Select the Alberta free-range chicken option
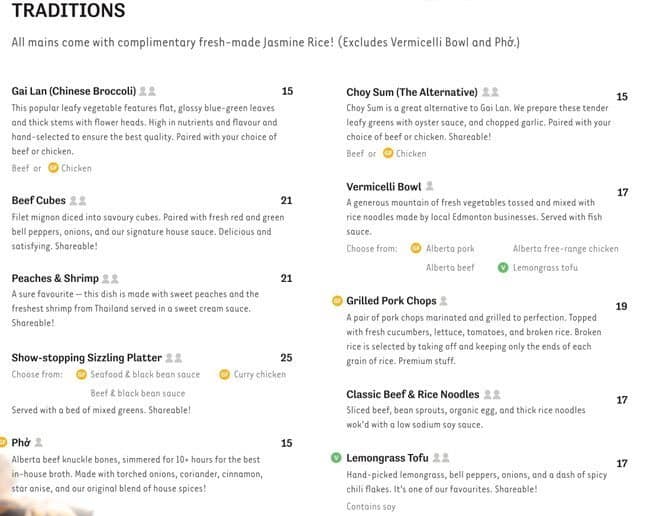650x516 pixels. tap(565, 248)
